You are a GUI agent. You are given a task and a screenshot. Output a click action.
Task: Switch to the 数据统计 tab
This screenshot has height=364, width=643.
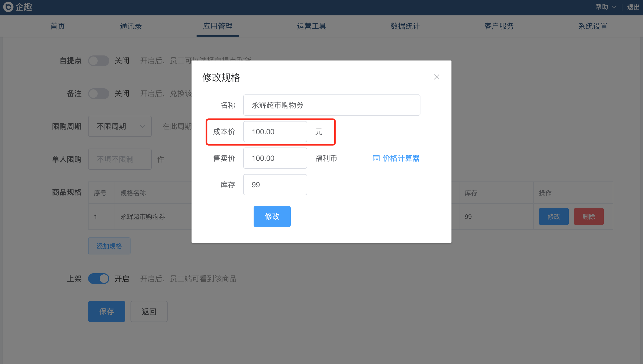coord(405,26)
